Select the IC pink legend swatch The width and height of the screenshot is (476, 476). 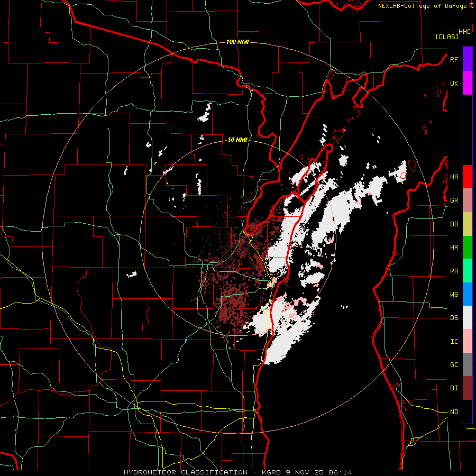[x=467, y=341]
